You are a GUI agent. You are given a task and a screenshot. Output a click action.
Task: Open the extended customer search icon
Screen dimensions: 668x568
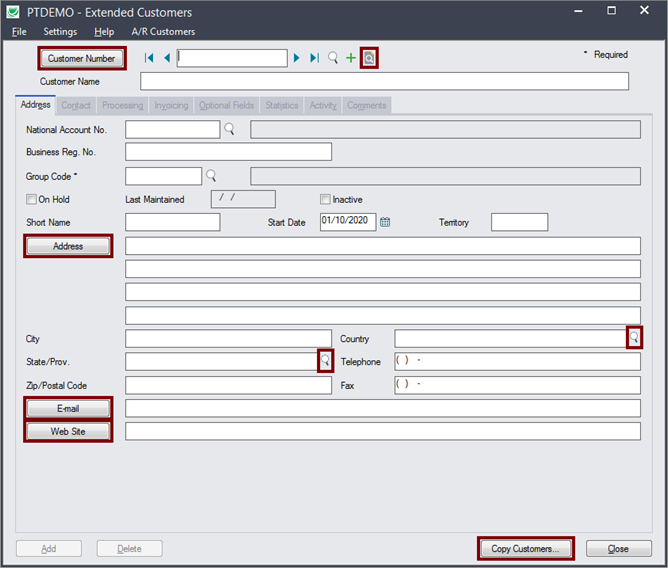[x=369, y=59]
